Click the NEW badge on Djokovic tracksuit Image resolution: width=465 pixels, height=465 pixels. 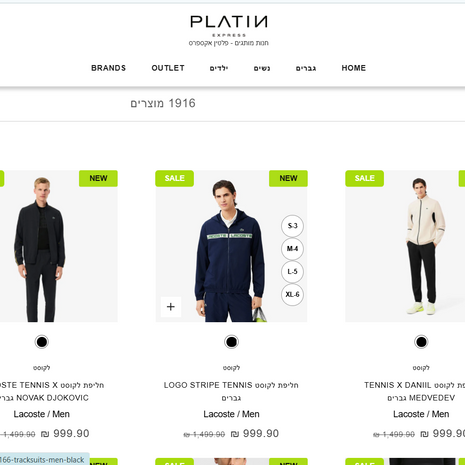(98, 178)
